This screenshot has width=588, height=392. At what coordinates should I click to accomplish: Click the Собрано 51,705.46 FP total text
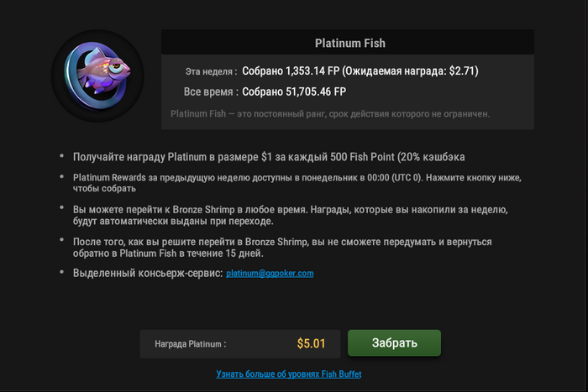point(294,91)
